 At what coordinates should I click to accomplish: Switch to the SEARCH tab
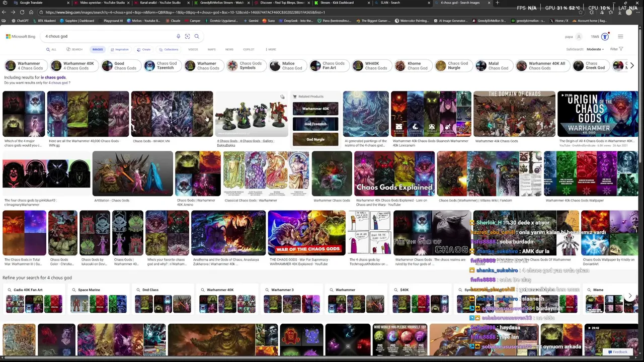74,49
